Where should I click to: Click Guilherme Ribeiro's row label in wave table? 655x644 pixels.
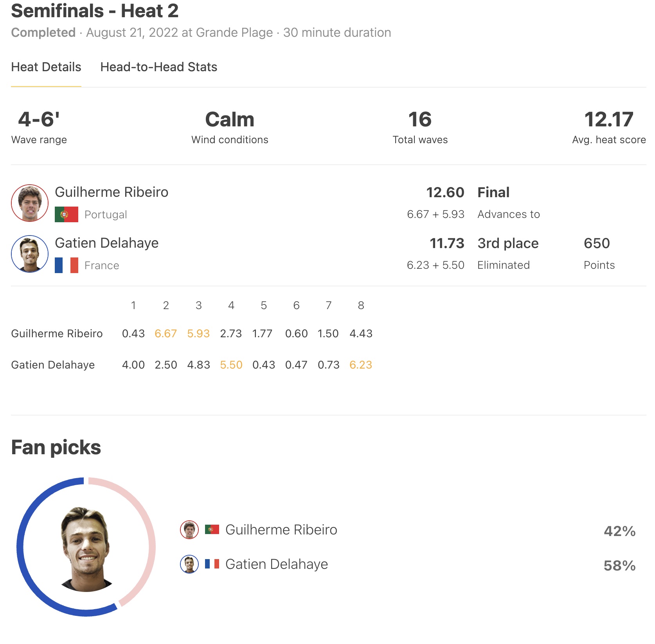(x=57, y=334)
